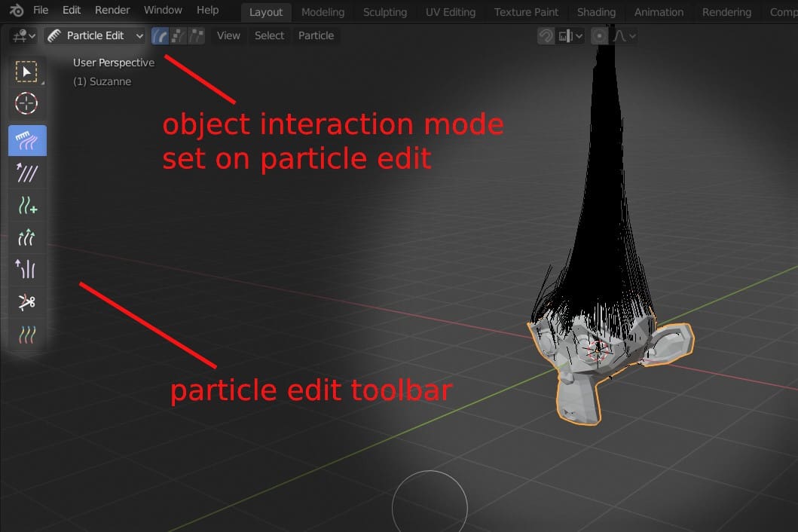
Task: Open proportional editing falloff dropdown
Action: 624,36
